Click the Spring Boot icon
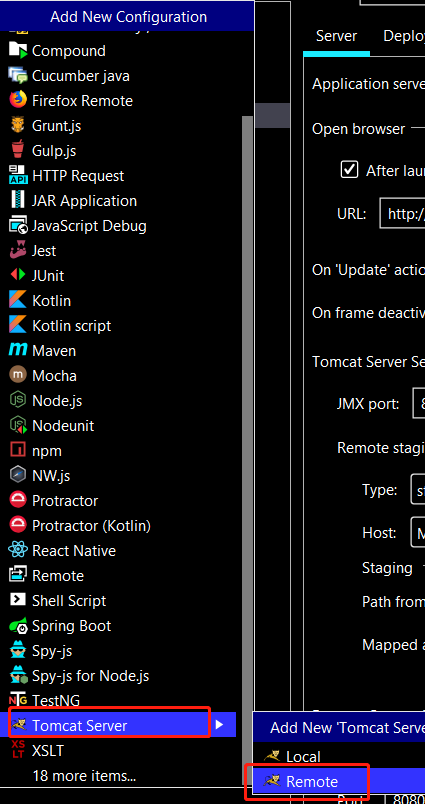 tap(18, 626)
